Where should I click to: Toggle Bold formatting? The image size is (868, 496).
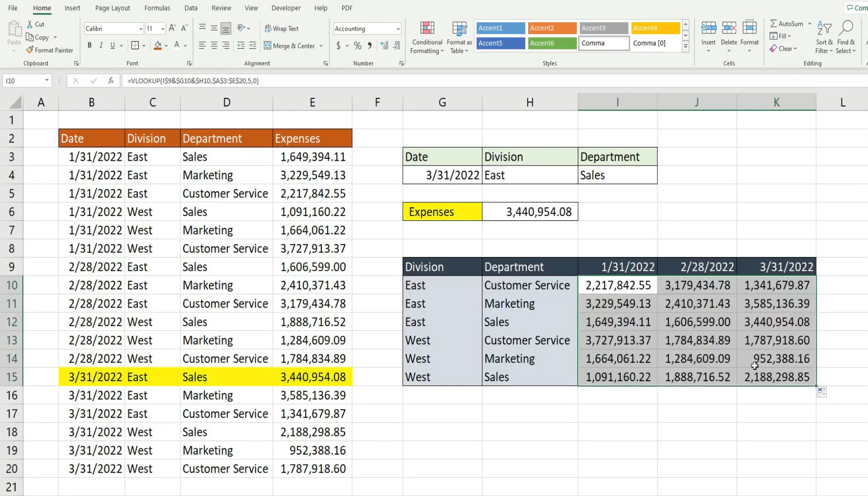click(90, 45)
